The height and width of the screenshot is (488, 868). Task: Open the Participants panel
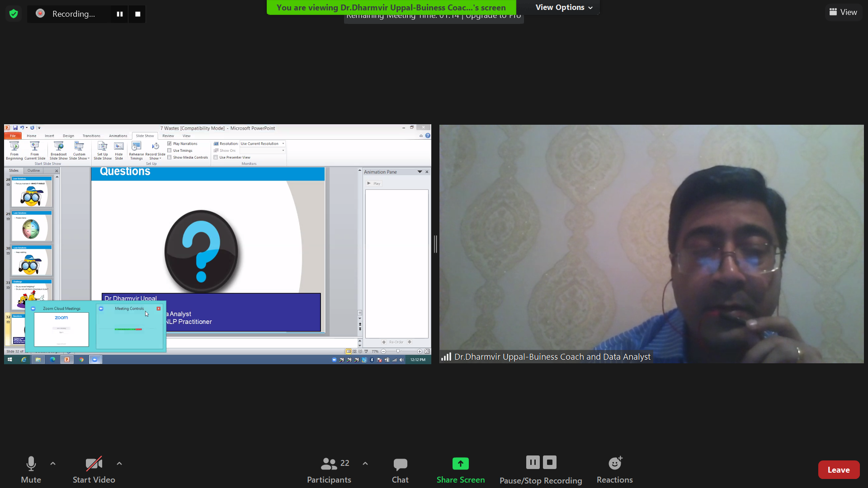(x=329, y=470)
